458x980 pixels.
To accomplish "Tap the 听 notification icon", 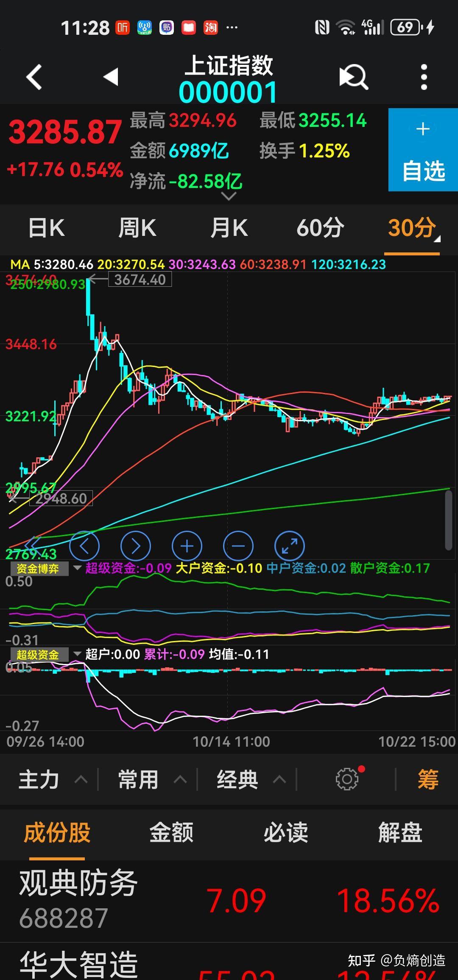I will [x=123, y=28].
